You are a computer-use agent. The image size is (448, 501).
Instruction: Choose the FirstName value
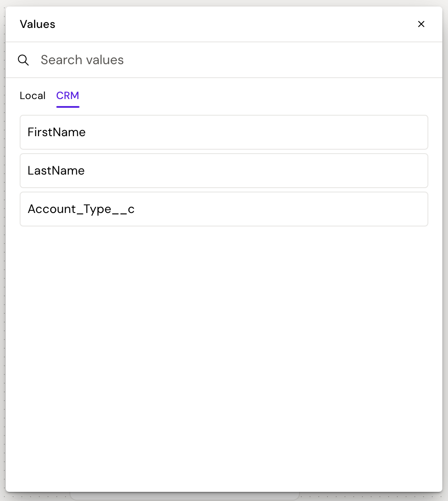pyautogui.click(x=224, y=132)
